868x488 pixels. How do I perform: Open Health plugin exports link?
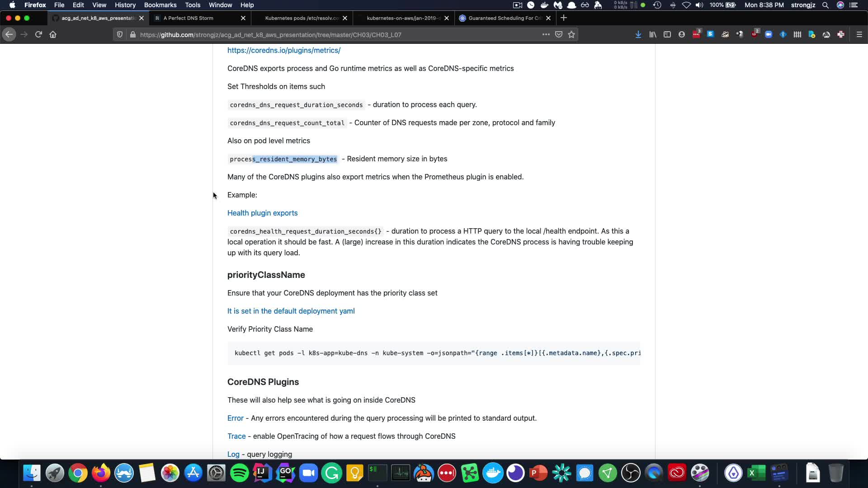pyautogui.click(x=262, y=213)
